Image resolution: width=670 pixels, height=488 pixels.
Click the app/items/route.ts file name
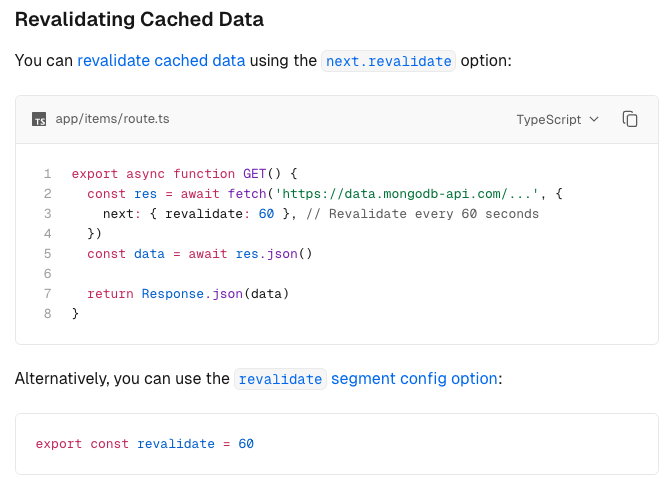tap(112, 119)
